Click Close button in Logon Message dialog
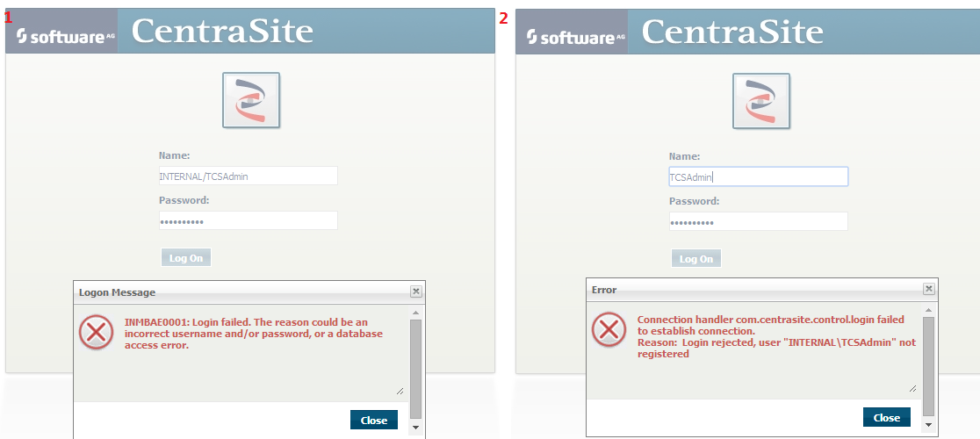This screenshot has height=439, width=980. click(x=374, y=421)
